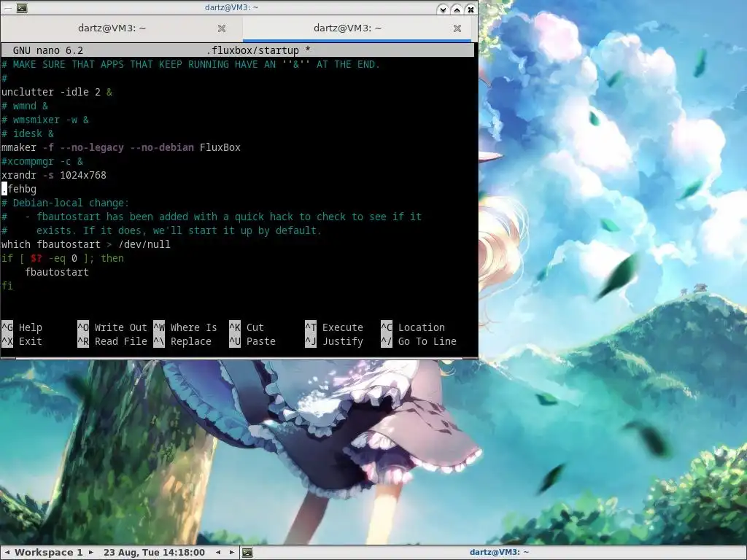Click the indented 'fbautostart' line
Image resolution: width=747 pixels, height=560 pixels.
[x=57, y=272]
